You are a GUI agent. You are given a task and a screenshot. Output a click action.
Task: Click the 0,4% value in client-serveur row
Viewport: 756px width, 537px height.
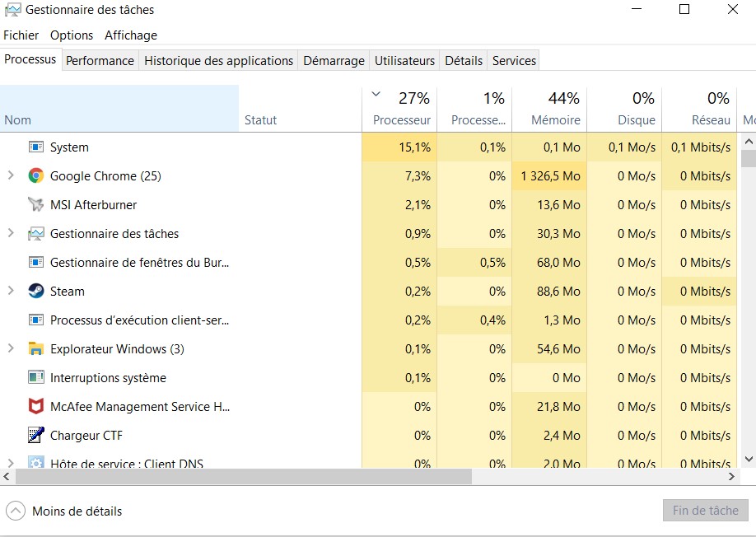point(492,320)
